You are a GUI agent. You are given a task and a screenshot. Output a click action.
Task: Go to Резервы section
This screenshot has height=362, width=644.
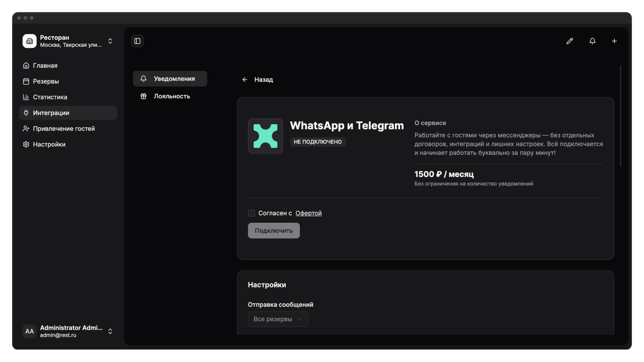[x=46, y=81]
